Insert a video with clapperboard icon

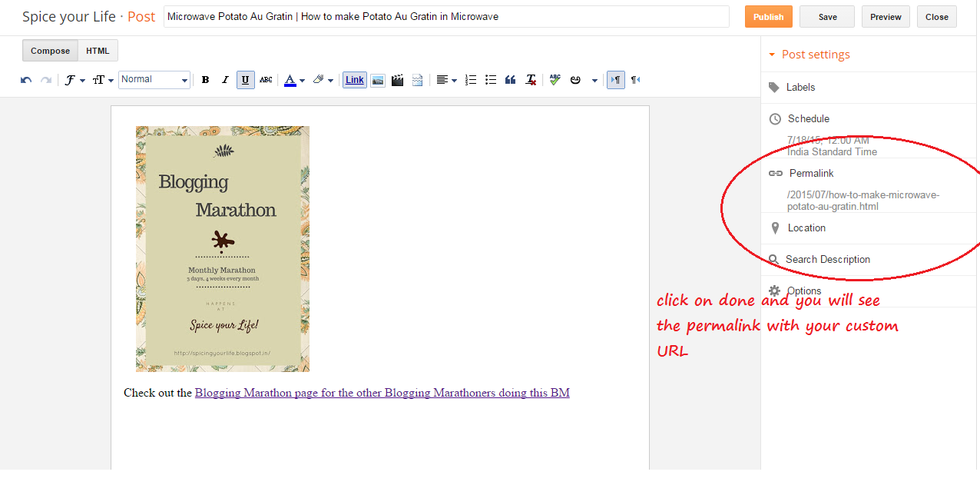coord(398,80)
